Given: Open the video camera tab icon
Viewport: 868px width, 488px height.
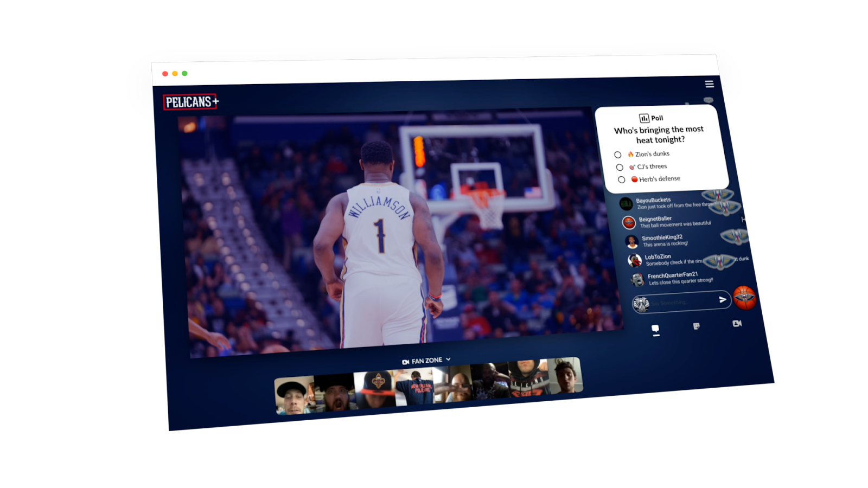Looking at the screenshot, I should coord(737,323).
